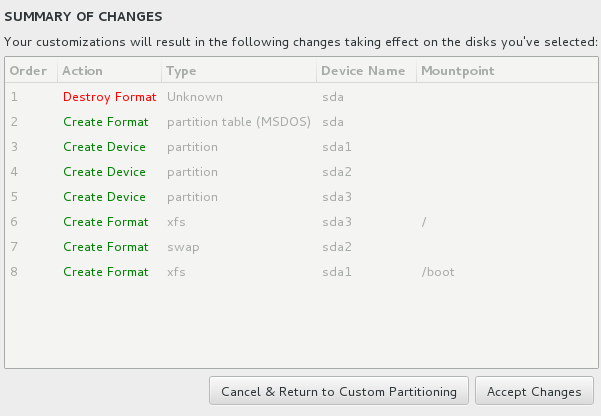Click the Unknown type cell

click(195, 97)
